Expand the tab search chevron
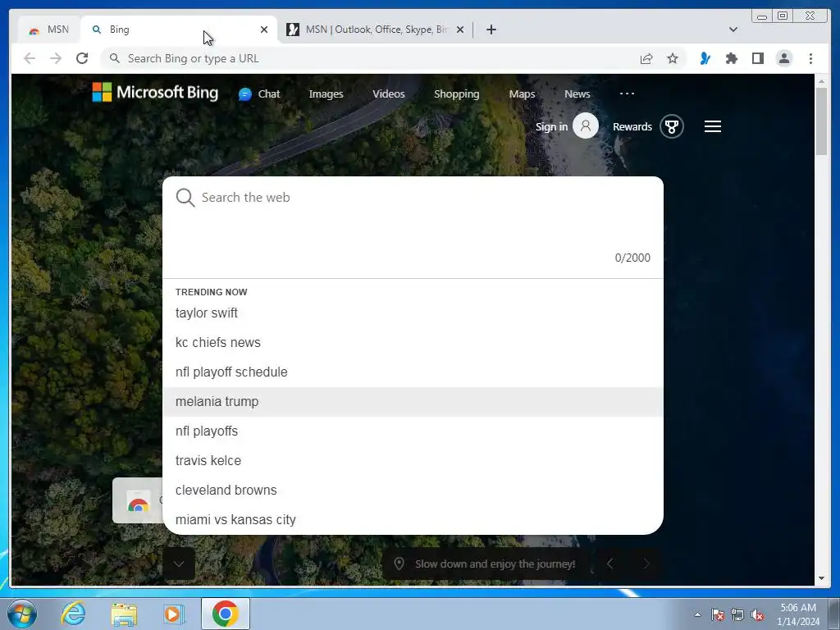Screen dimensions: 840x630 [733, 30]
